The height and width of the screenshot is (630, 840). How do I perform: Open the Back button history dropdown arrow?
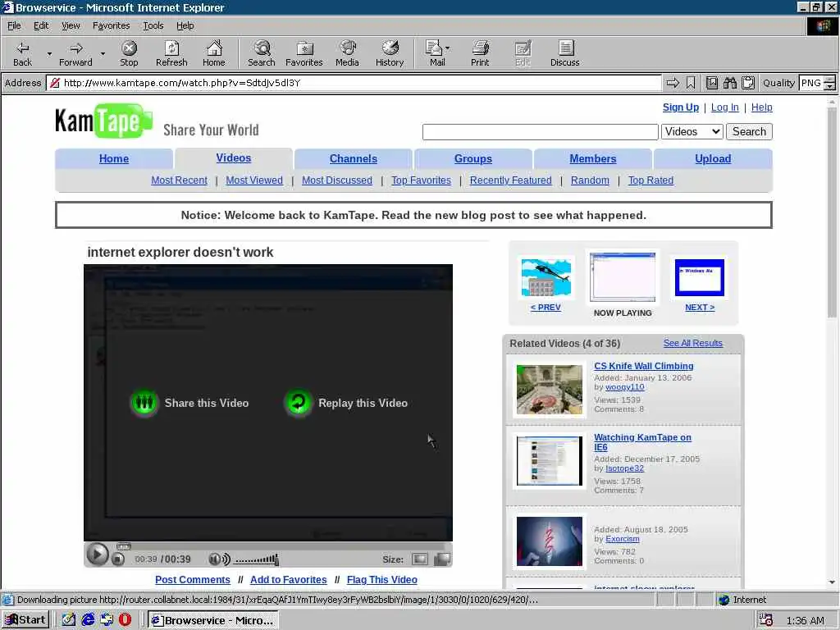[x=49, y=53]
